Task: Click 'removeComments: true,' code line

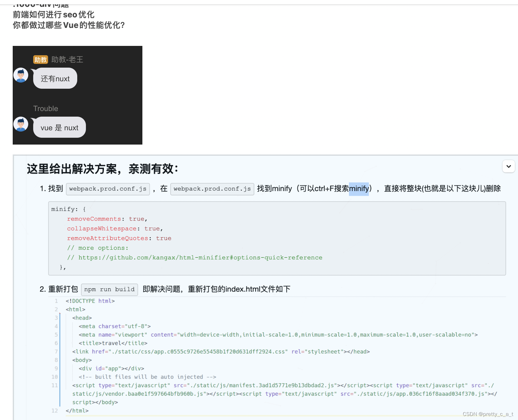Action: pos(107,219)
